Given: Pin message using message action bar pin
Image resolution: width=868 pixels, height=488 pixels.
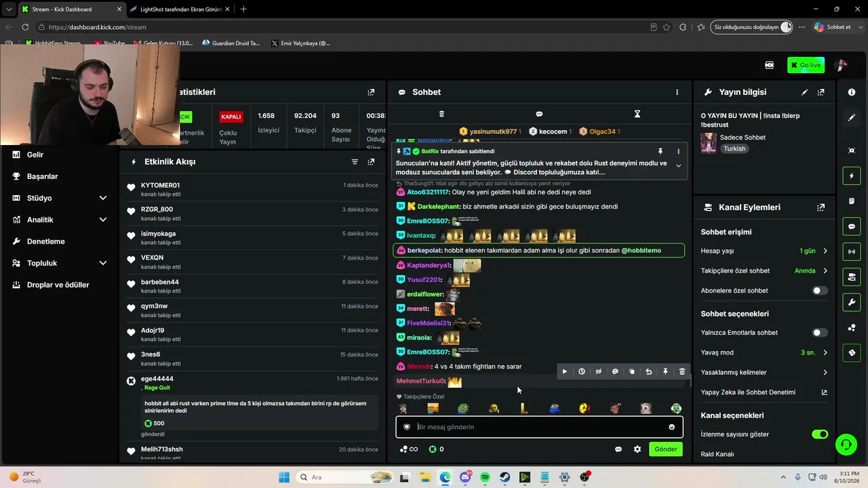Looking at the screenshot, I should click(x=665, y=371).
